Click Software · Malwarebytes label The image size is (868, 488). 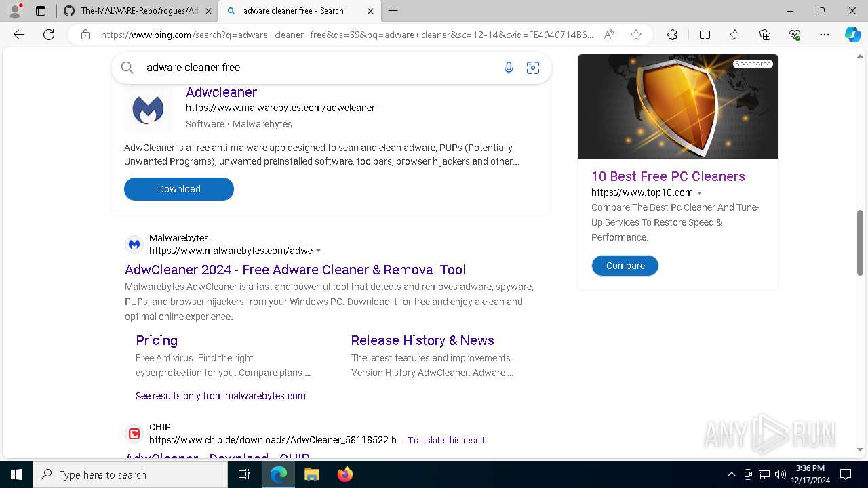(x=239, y=124)
